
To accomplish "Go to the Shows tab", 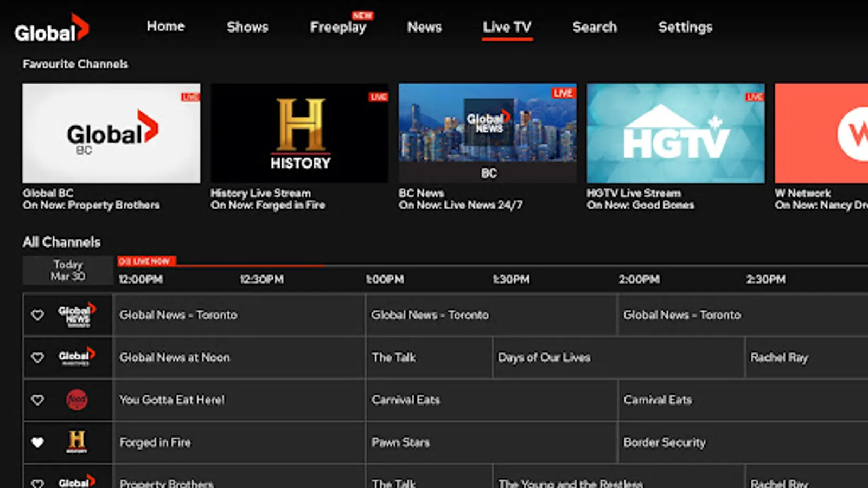I will coord(247,27).
